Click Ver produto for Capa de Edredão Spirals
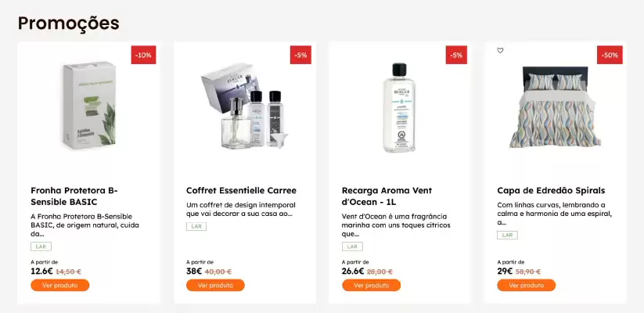This screenshot has height=313, width=644. pos(527,285)
